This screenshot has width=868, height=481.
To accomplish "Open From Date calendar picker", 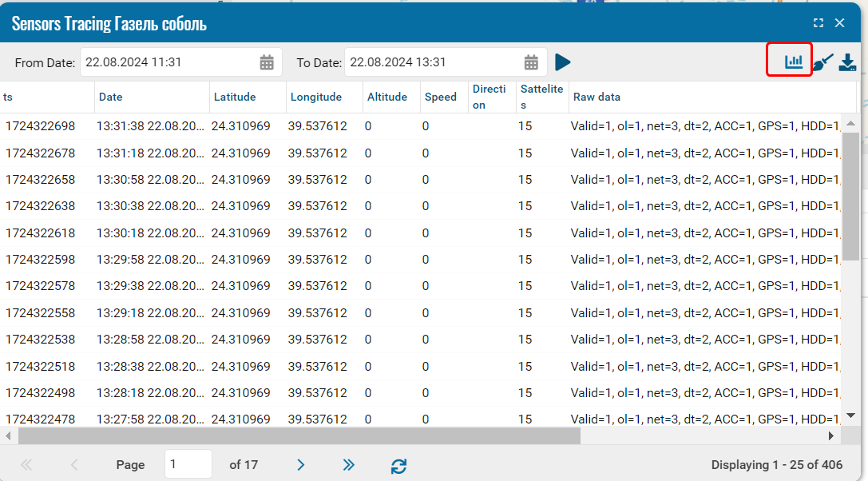I will point(267,62).
